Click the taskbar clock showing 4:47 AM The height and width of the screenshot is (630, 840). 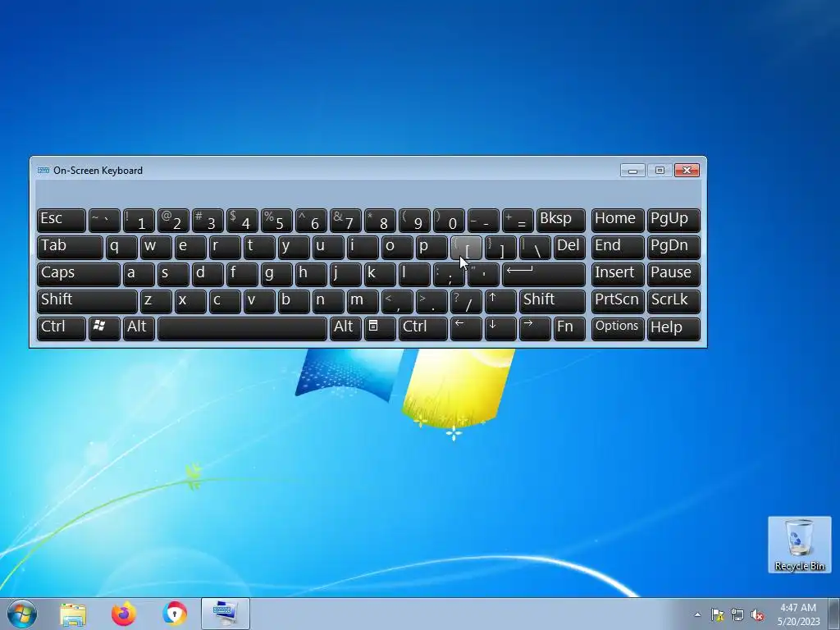(798, 614)
